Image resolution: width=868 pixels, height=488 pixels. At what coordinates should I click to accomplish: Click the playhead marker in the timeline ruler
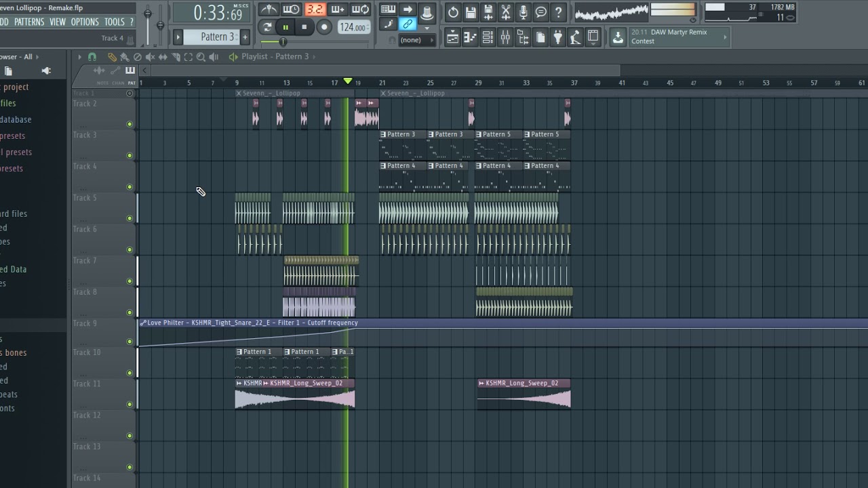348,81
